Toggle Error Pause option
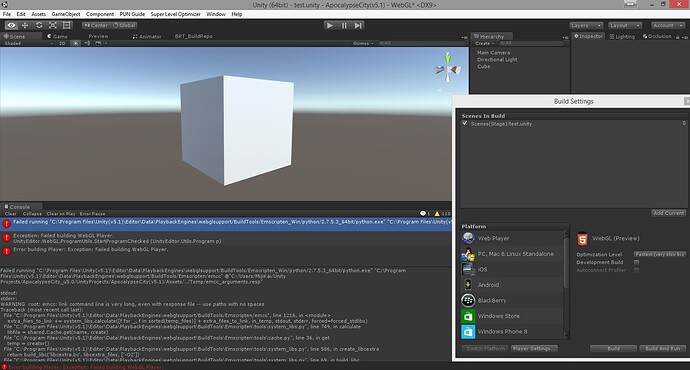This screenshot has width=690, height=370. (92, 214)
